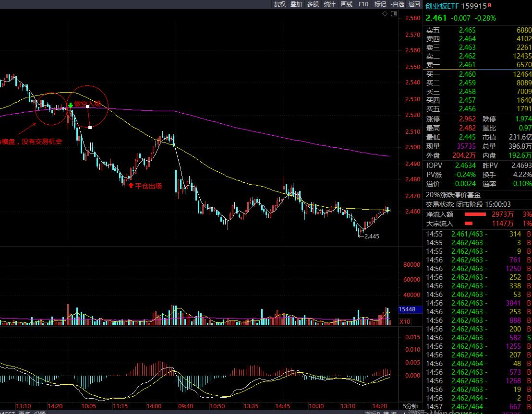Select the 卖二 ask row at 2.462
Image resolution: width=532 pixels, height=414 pixels.
tap(478, 56)
